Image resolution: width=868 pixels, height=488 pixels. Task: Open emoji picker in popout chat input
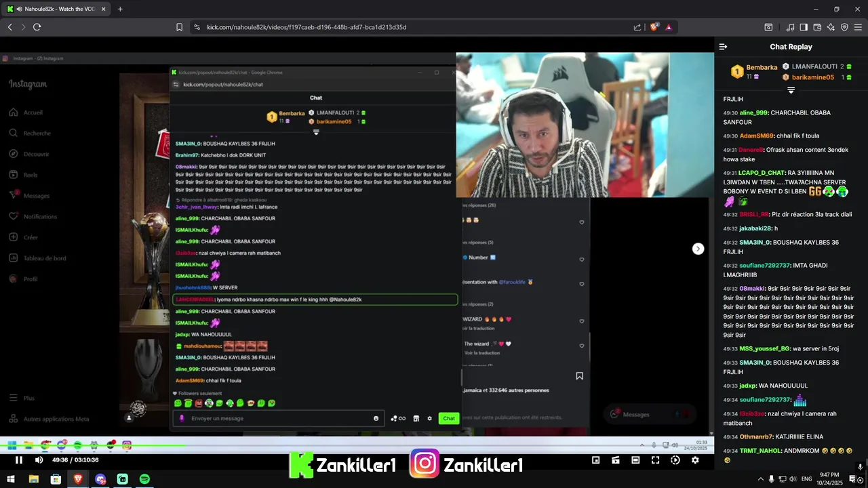pyautogui.click(x=376, y=418)
